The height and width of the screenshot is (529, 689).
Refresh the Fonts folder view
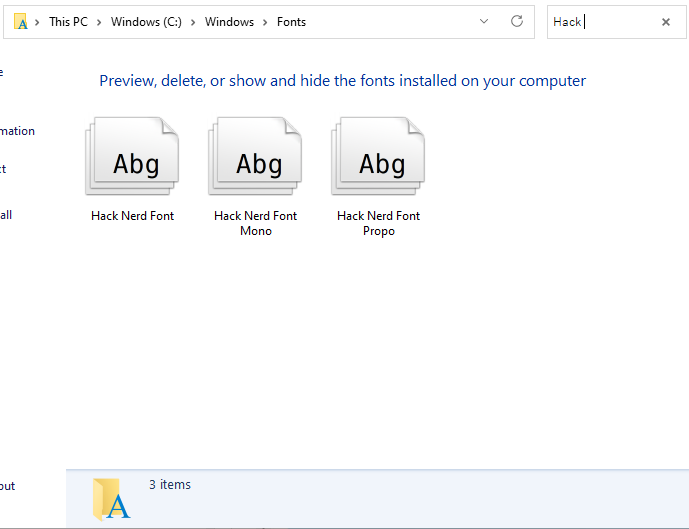pyautogui.click(x=517, y=21)
